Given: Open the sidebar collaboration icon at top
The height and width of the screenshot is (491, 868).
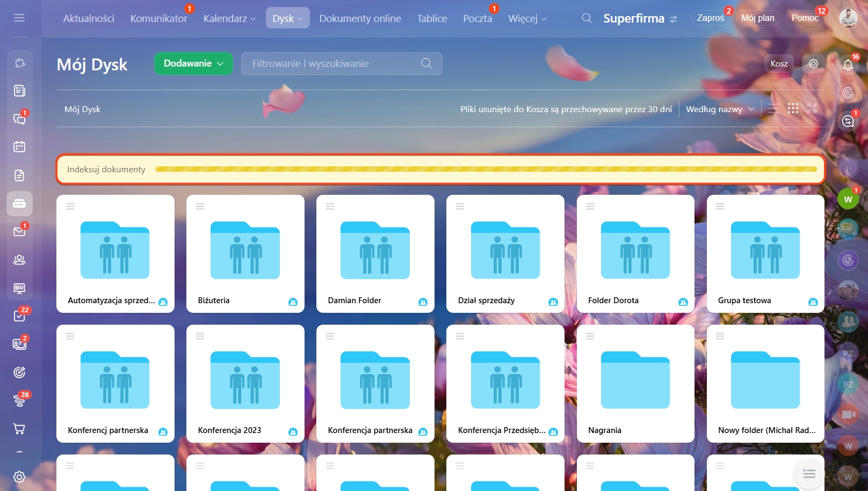Looking at the screenshot, I should (x=19, y=63).
